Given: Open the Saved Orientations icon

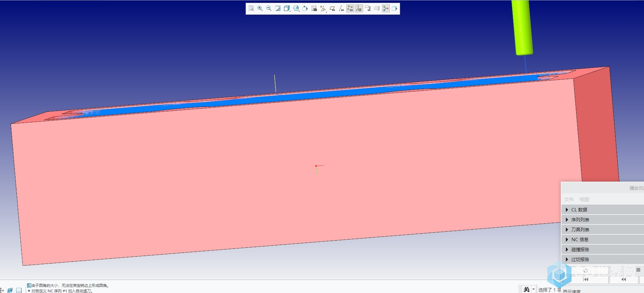Looking at the screenshot, I should pos(296,9).
